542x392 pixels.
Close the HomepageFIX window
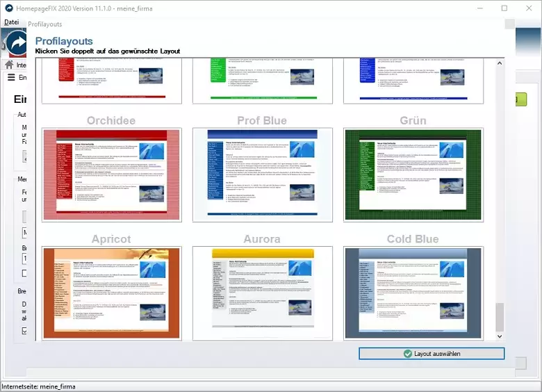click(529, 8)
